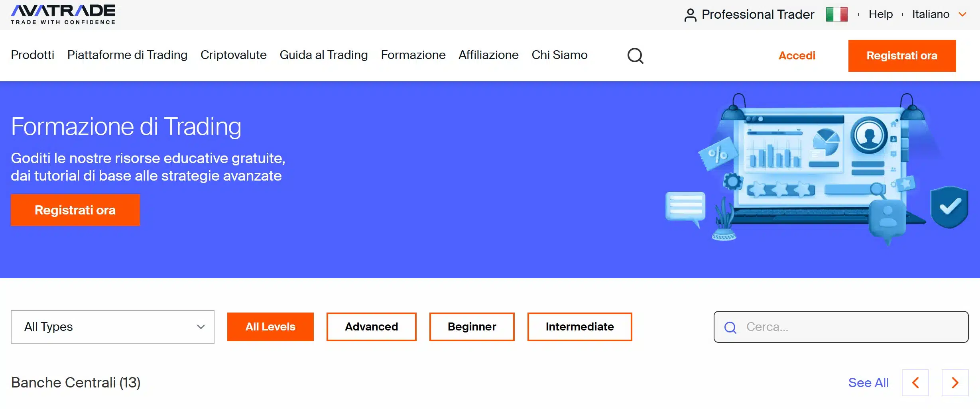Filter courses by Intermediate level

pyautogui.click(x=579, y=327)
